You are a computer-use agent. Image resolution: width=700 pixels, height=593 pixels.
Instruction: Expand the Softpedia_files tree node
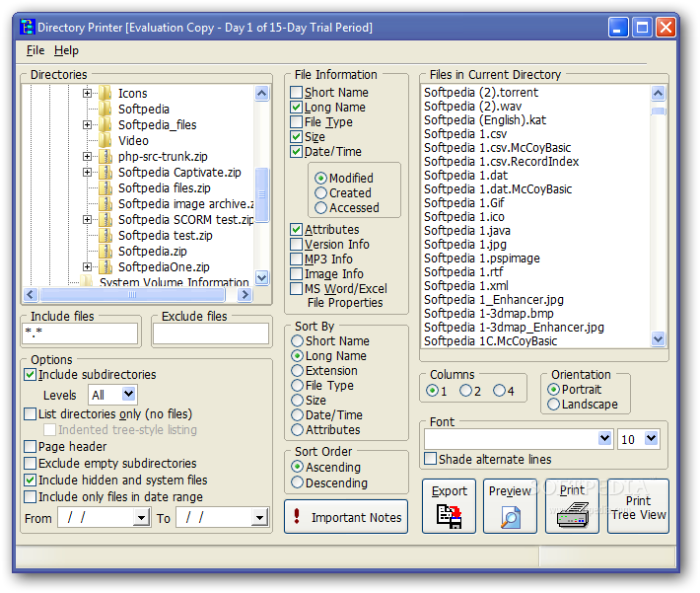(x=87, y=124)
